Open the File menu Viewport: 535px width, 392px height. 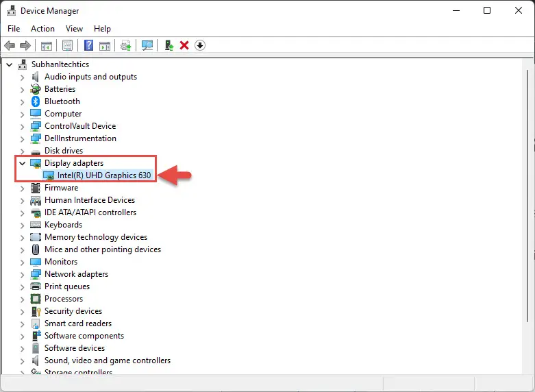coord(14,29)
